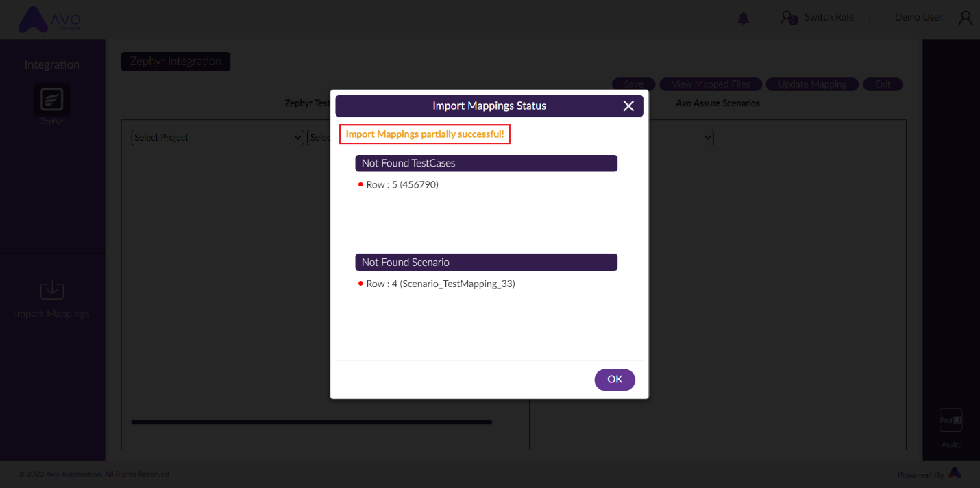Open the Select Project dropdown
This screenshot has width=980, height=488.
217,137
